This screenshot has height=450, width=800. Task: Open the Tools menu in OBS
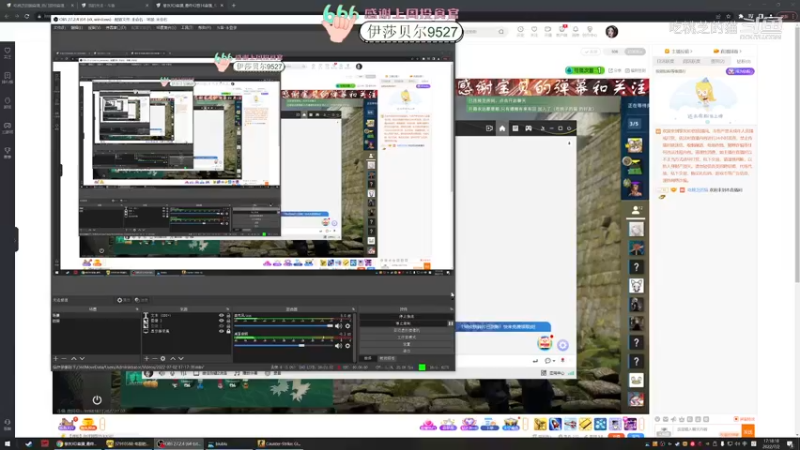tap(187, 28)
